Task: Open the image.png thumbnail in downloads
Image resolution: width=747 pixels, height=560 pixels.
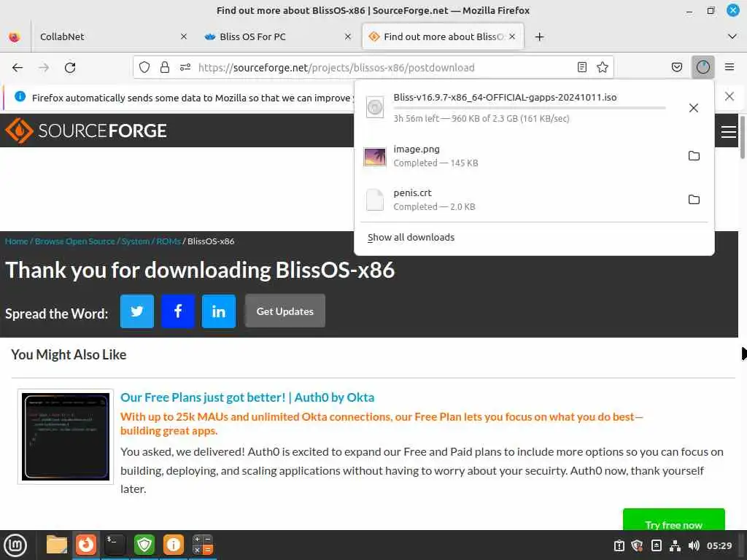Action: pos(375,156)
